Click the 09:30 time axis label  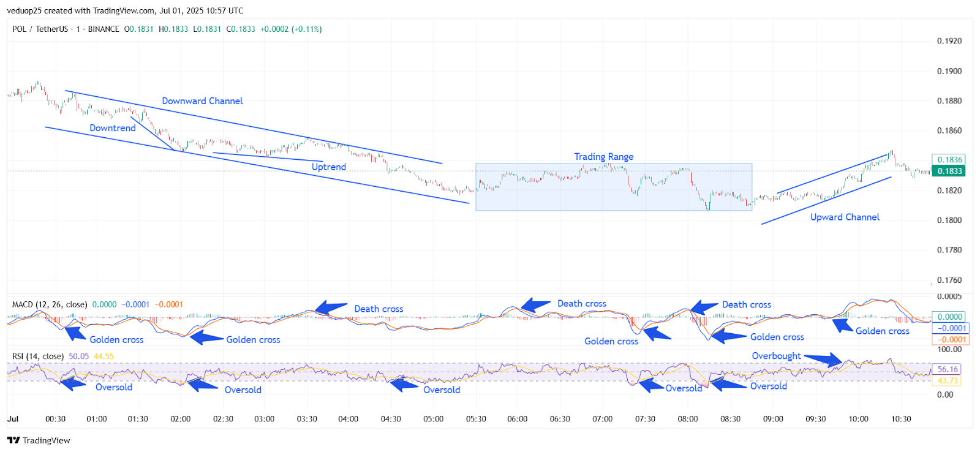pyautogui.click(x=815, y=419)
